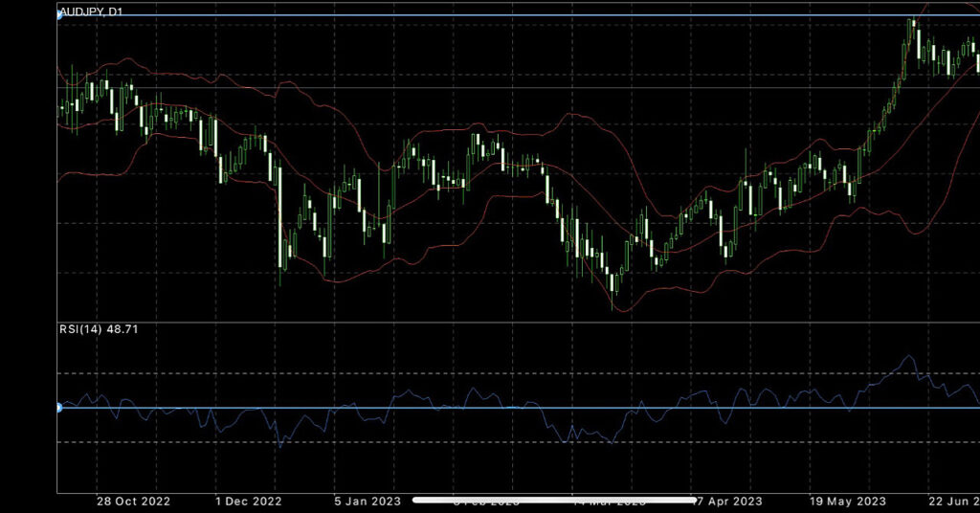Click the RSI lowest dip near December 2022
The image size is (980, 513).
coord(280,446)
